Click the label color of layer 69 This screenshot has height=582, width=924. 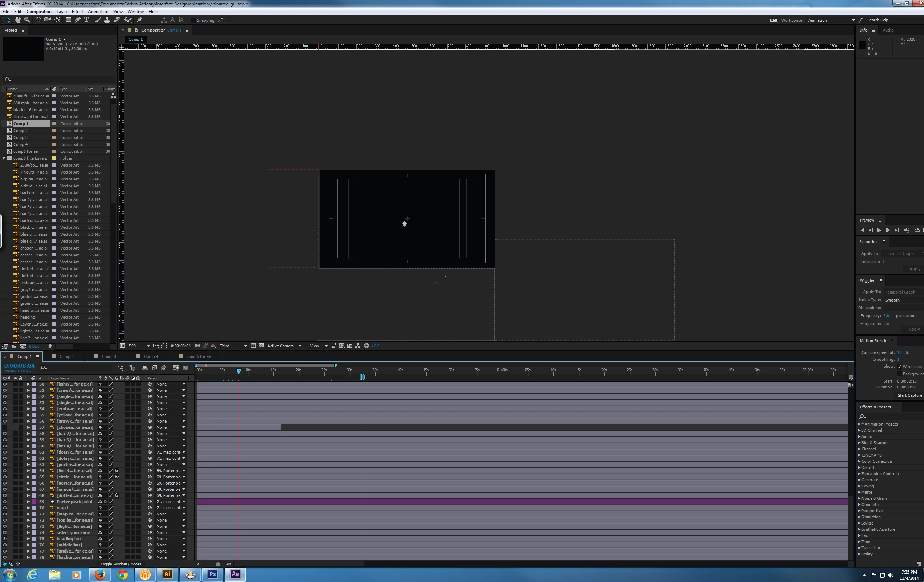[x=34, y=502]
